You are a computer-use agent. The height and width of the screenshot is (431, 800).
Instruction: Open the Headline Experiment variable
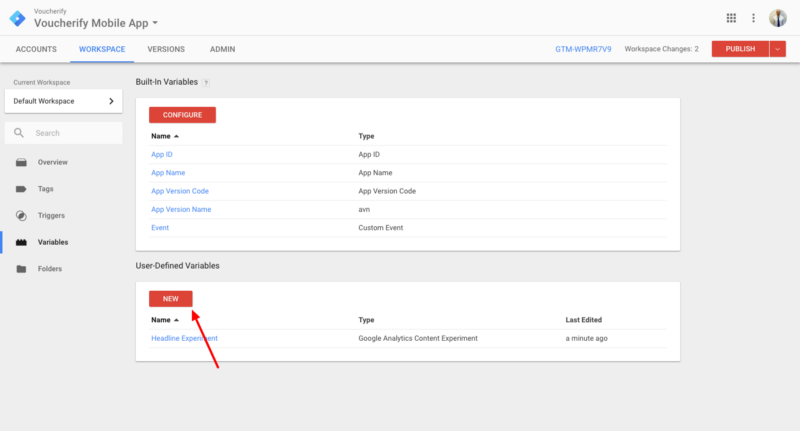(x=184, y=338)
